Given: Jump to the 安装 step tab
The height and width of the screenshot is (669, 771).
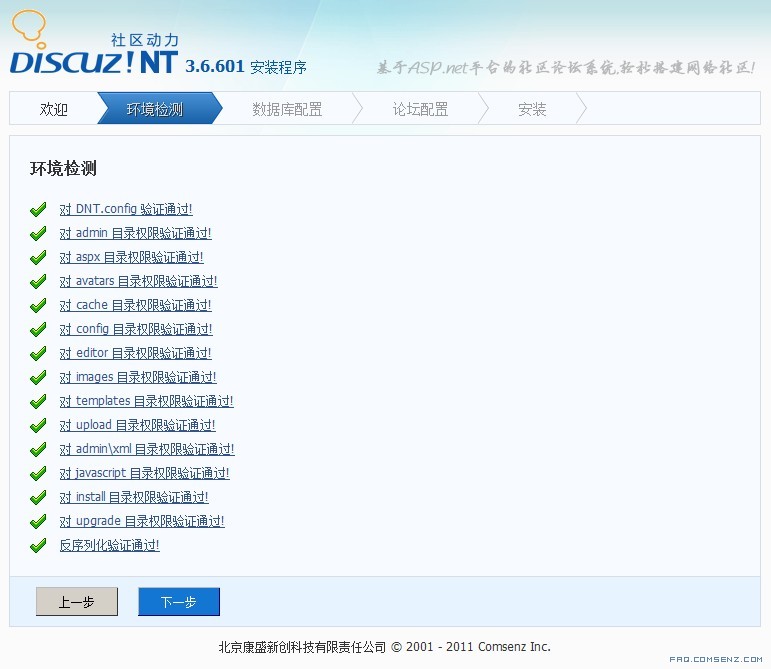Looking at the screenshot, I should point(532,109).
